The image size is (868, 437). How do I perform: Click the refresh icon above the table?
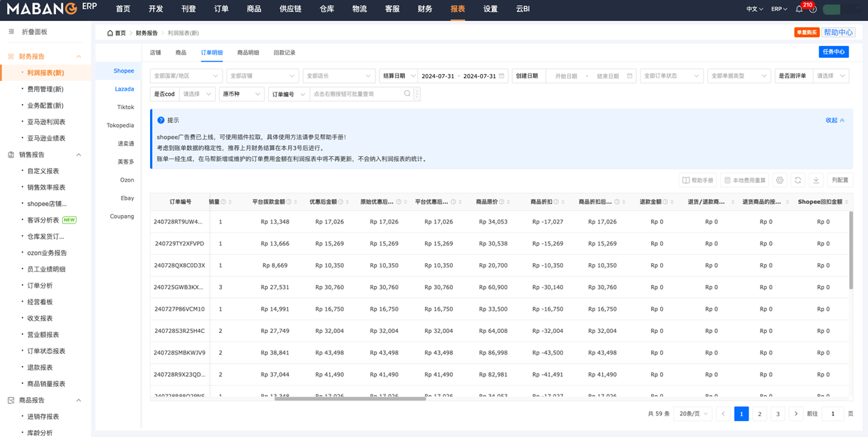click(x=798, y=180)
